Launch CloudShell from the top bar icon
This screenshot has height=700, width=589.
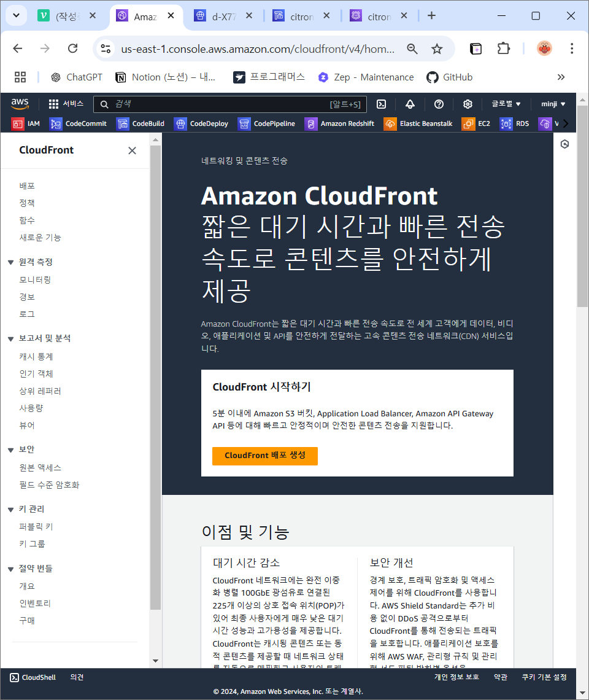[x=381, y=104]
